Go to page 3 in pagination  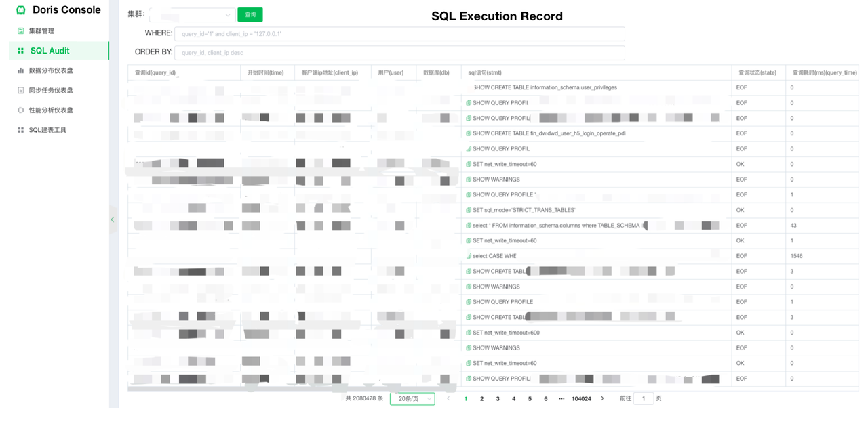[498, 399]
